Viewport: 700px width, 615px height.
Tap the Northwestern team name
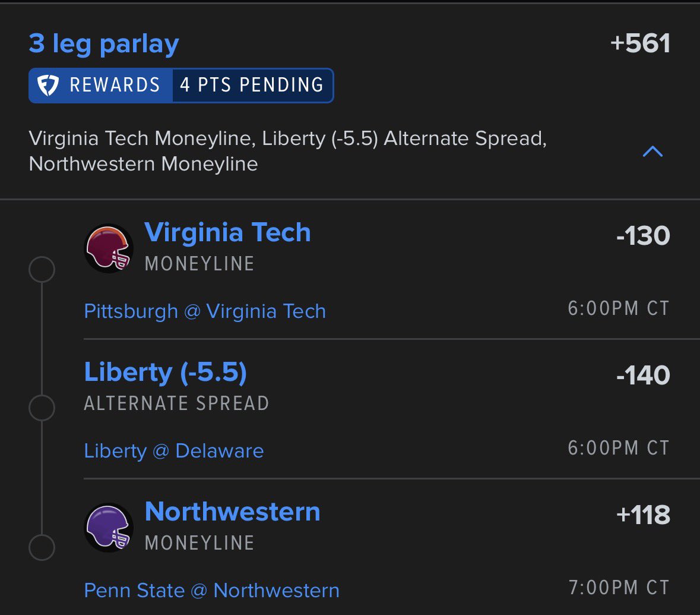coord(232,511)
